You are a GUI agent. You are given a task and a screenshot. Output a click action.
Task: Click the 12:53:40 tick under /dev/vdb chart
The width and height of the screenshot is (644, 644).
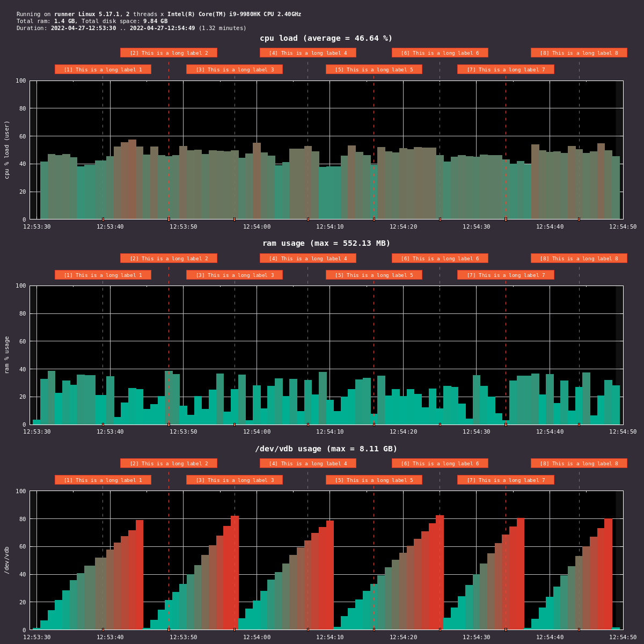pos(110,637)
